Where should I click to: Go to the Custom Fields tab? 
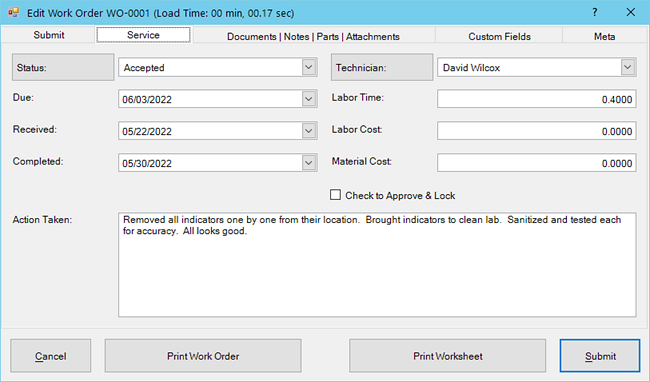[499, 36]
